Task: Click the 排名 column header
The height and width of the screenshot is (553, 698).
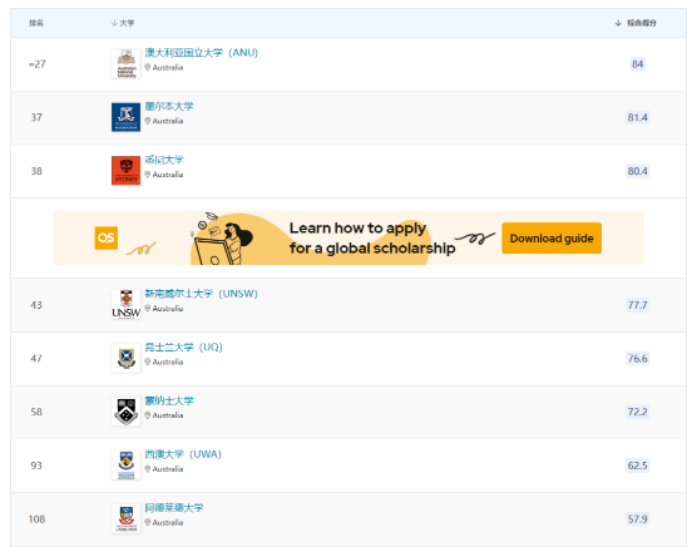Action: pos(37,23)
